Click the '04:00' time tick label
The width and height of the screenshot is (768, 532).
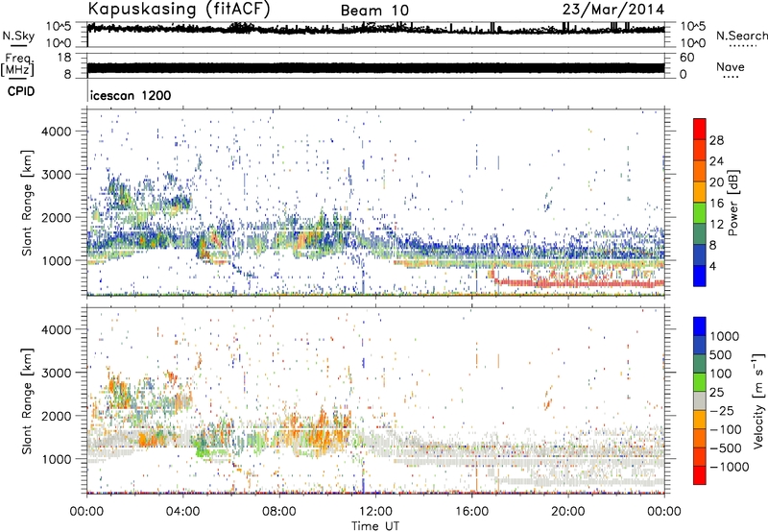coord(183,512)
